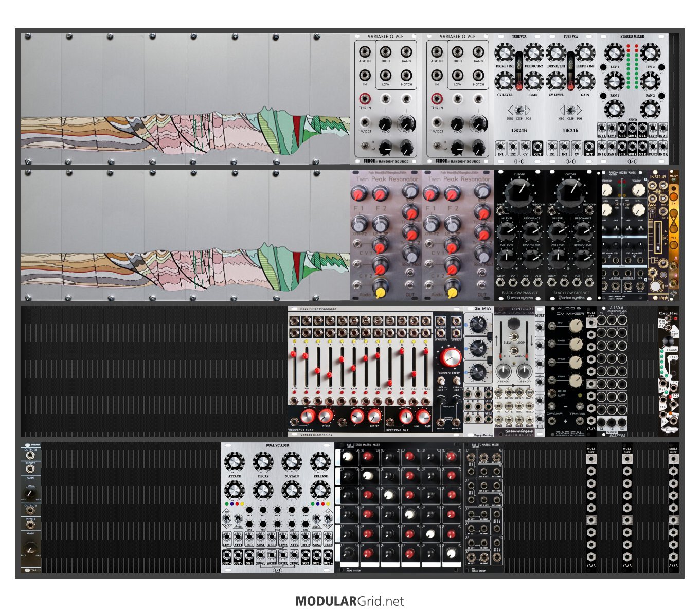Click DRIVE / IN1 knob on left Tube VCA
Screen dimensions: 700x612
pyautogui.click(x=505, y=53)
